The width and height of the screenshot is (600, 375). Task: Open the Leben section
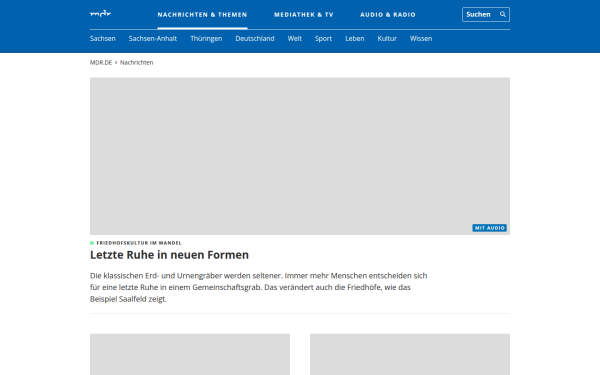click(355, 38)
